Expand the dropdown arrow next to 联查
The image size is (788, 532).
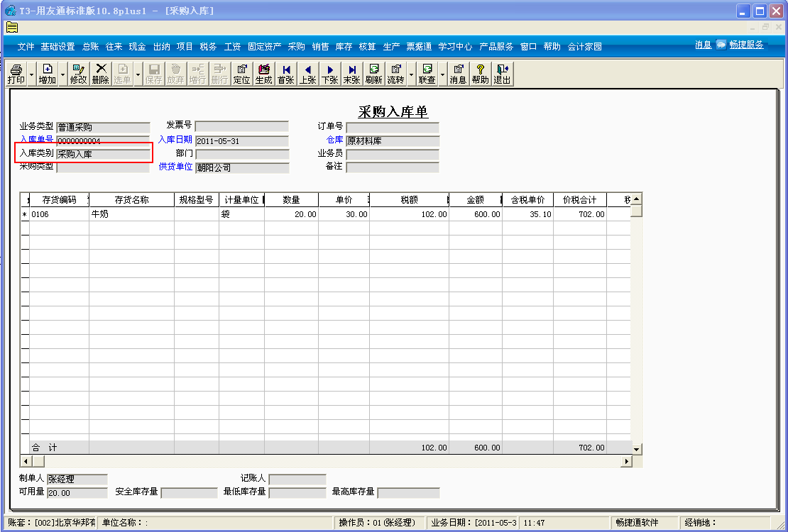click(442, 74)
